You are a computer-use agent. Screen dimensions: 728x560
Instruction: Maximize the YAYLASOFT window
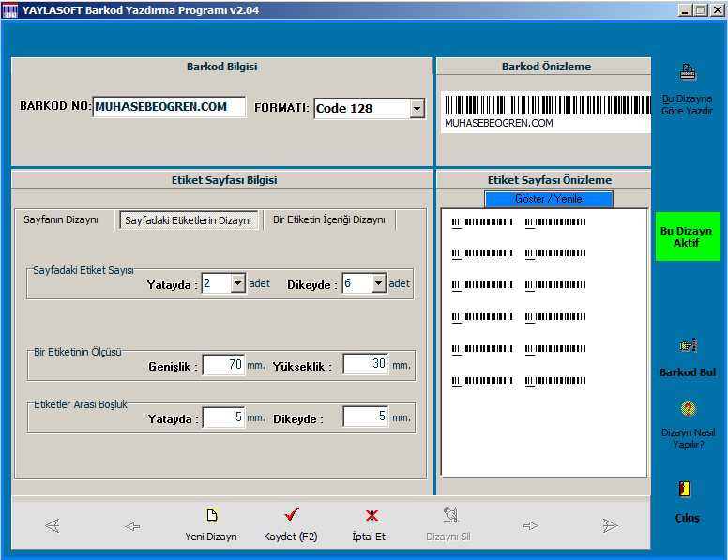pos(701,10)
